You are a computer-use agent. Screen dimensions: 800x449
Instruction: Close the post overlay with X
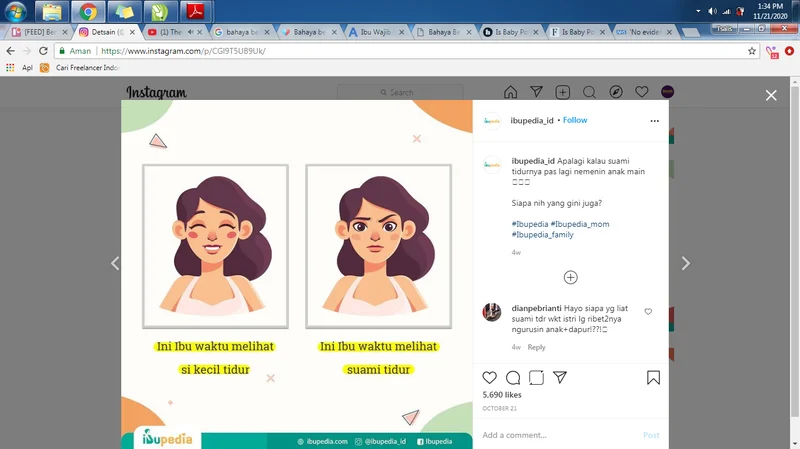pyautogui.click(x=771, y=95)
